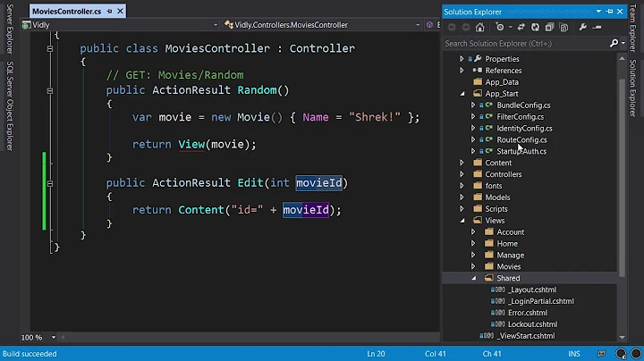Close the Solution Explorer panel
The width and height of the screenshot is (644, 361).
tap(620, 12)
